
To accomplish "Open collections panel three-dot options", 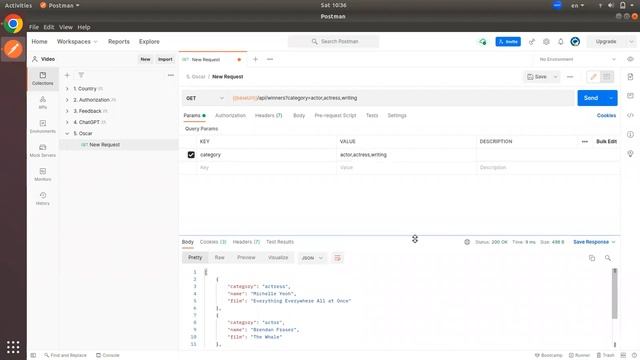I will coord(171,75).
